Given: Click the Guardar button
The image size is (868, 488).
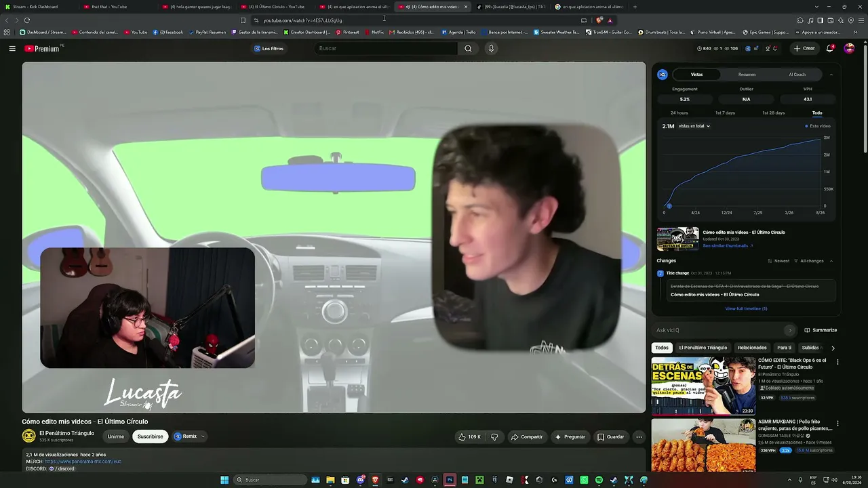Looking at the screenshot, I should [x=610, y=437].
